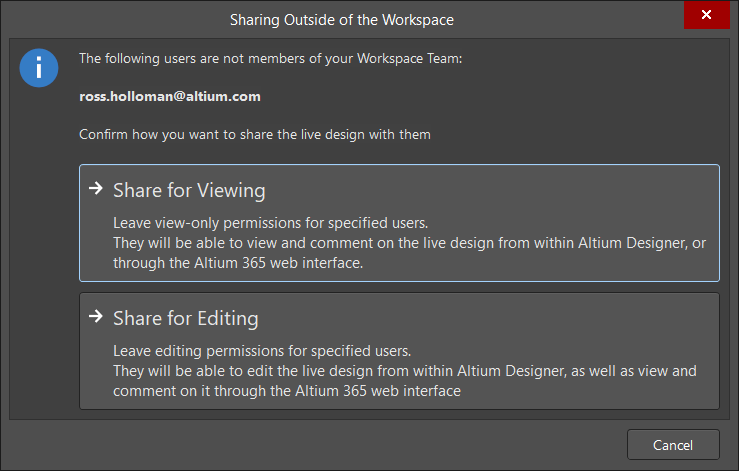Choose the Share for Viewing option
This screenshot has width=739, height=471.
(x=399, y=223)
